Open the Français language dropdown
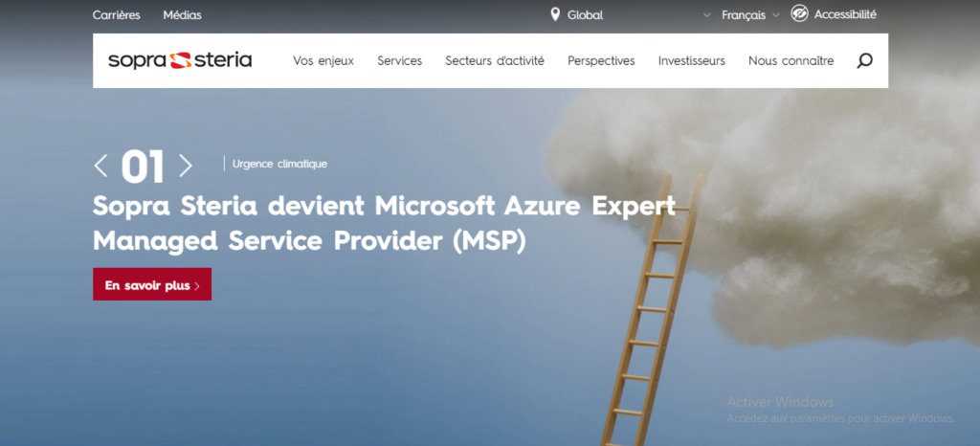Screen dimensions: 980x446 pos(750,15)
